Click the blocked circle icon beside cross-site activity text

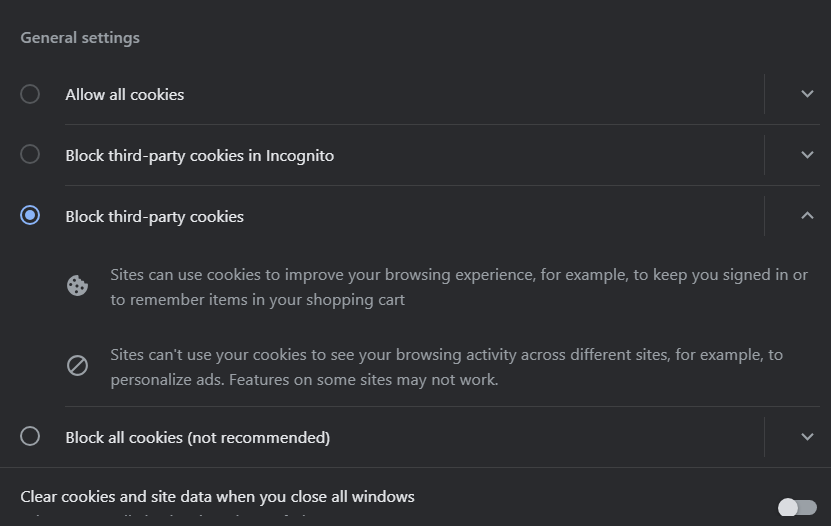click(77, 366)
